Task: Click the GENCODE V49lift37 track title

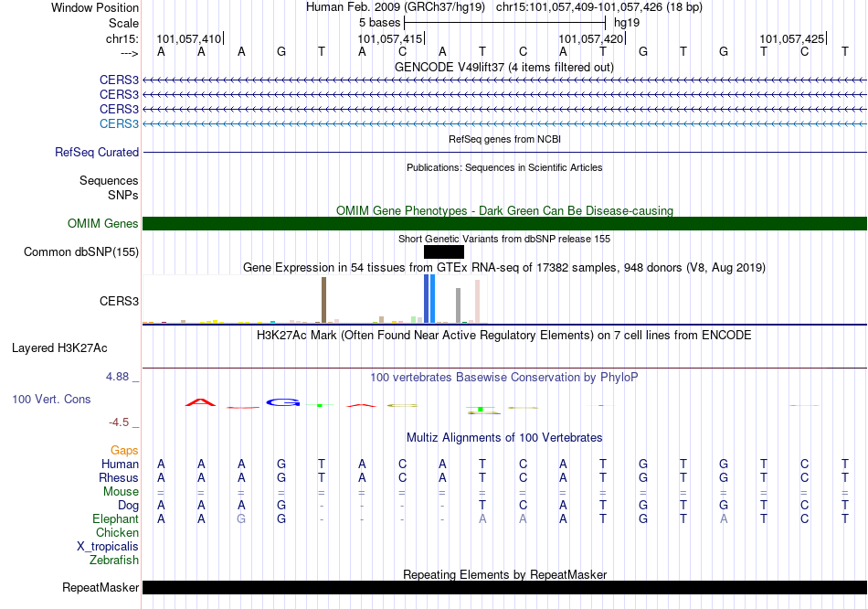Action: (x=504, y=67)
